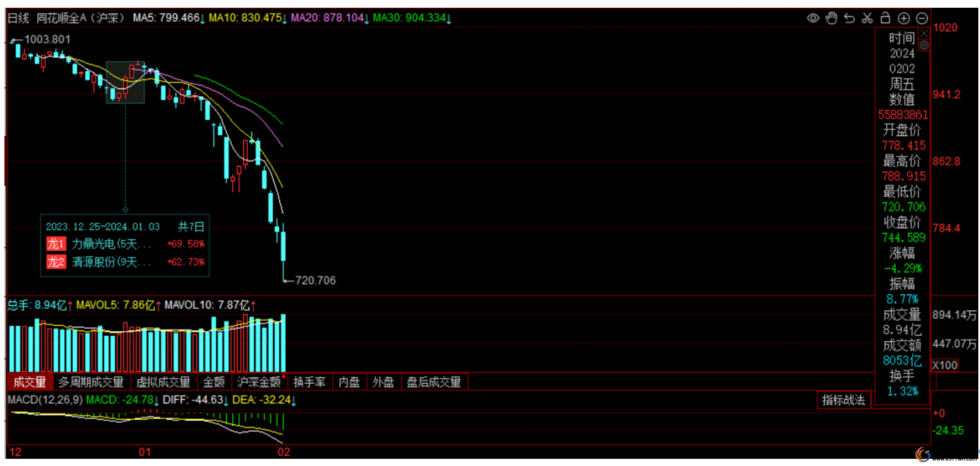This screenshot has width=980, height=466.
Task: Open 龙2 清源股份 stock entry
Action: point(125,262)
